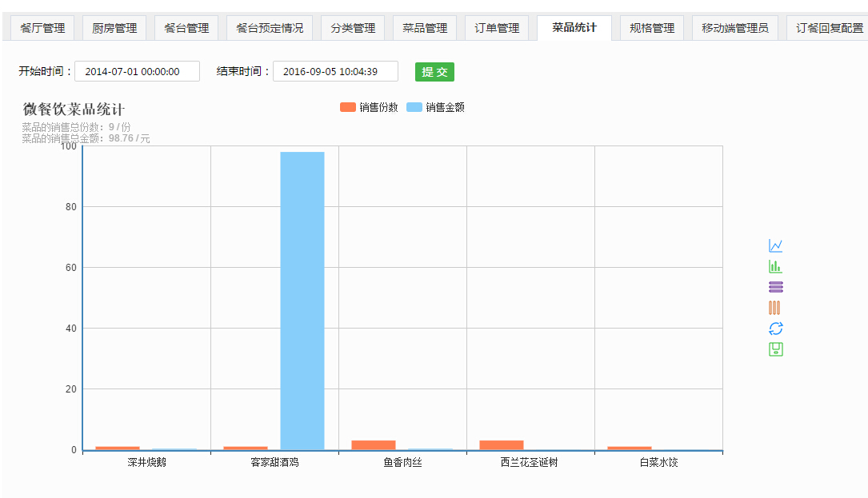Switch chart to bar view icon
The height and width of the screenshot is (498, 868).
click(x=775, y=266)
